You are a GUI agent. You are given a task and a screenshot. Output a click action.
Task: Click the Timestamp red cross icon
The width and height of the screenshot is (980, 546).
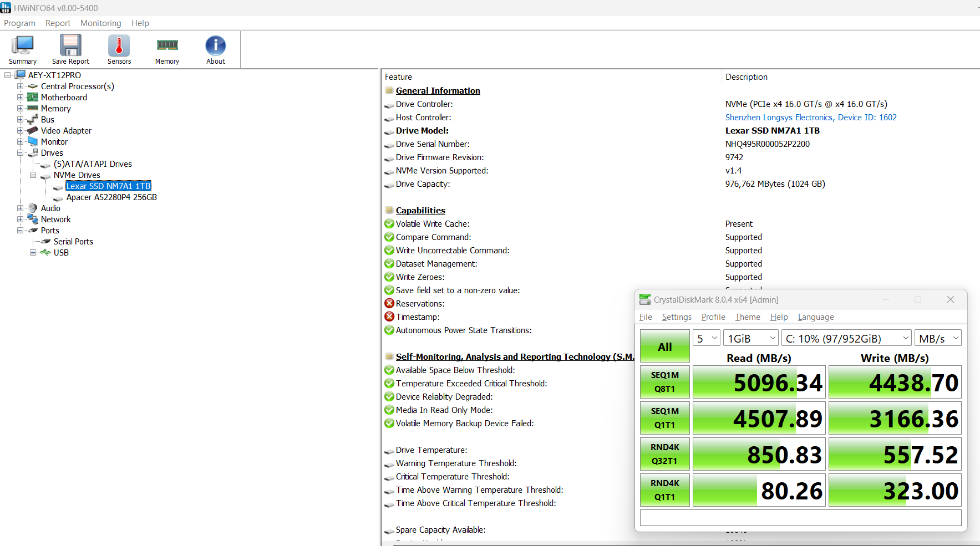[389, 317]
